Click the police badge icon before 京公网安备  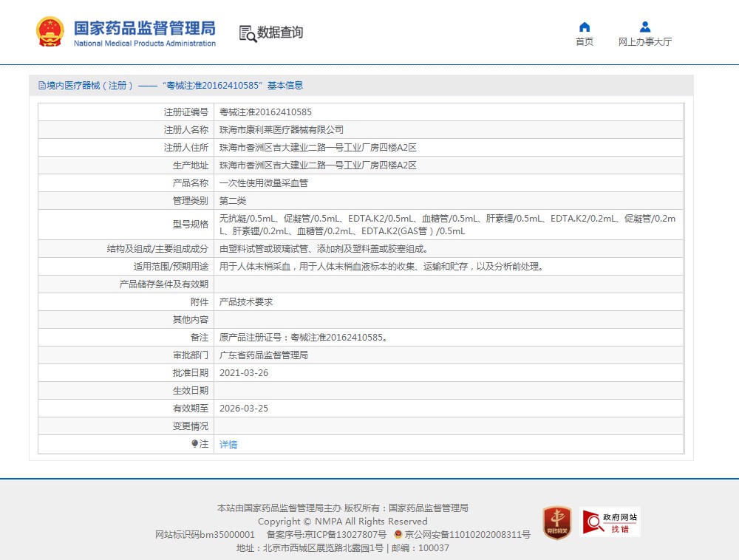tap(398, 534)
